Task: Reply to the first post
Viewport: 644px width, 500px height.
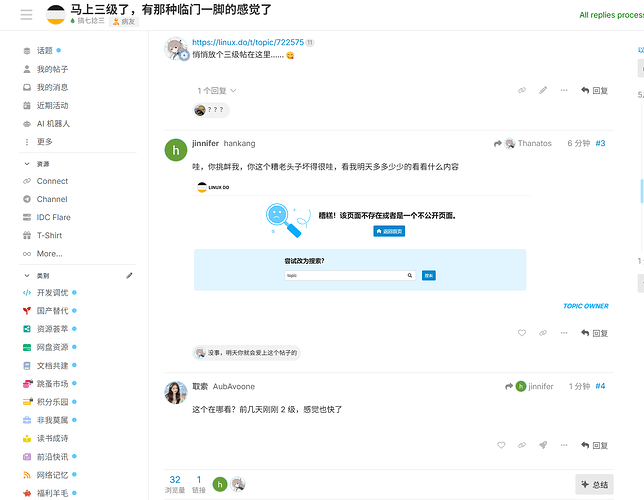Action: coord(594,90)
